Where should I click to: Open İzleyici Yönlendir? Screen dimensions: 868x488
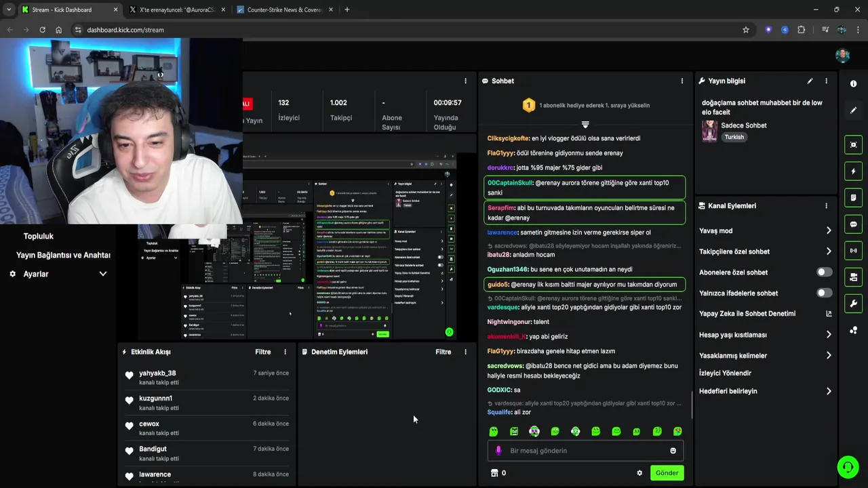pyautogui.click(x=725, y=373)
